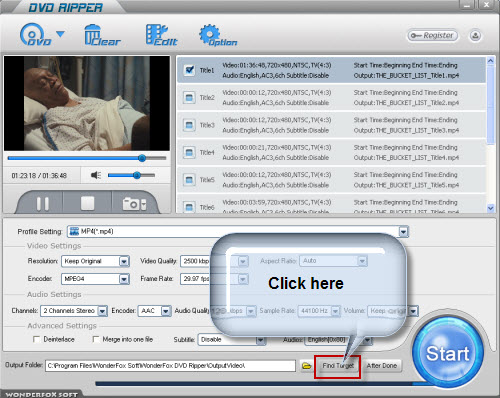Select Title4 row with 00:00:21 duration
500x398 pixels.
coord(331,152)
